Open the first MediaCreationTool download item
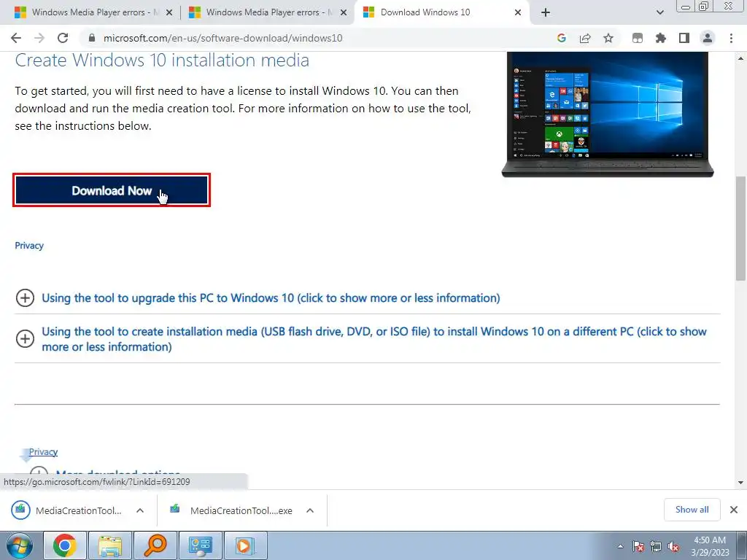 pos(66,510)
